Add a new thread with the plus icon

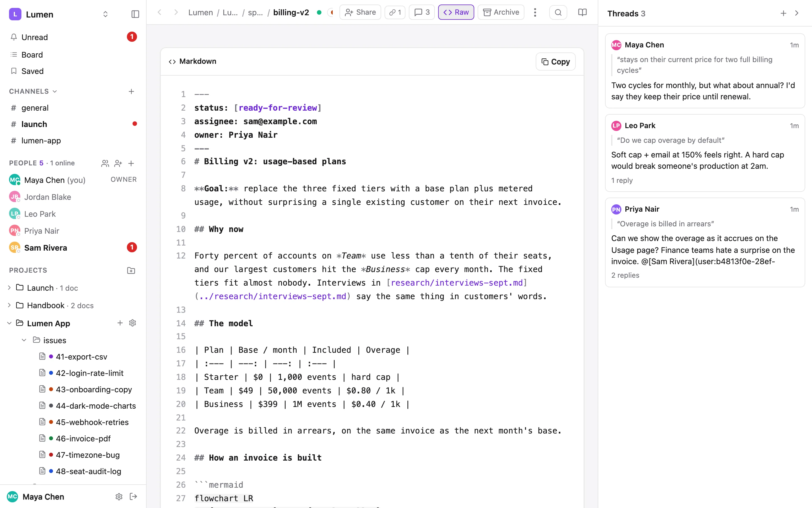784,13
